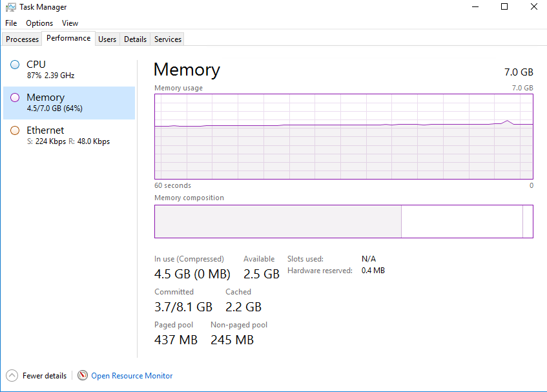
Task: Click the Open Resource Monitor link
Action: 132,376
